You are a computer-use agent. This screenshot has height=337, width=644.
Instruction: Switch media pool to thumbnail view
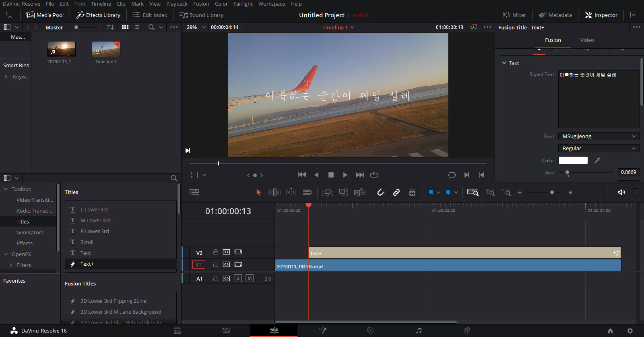pos(125,27)
